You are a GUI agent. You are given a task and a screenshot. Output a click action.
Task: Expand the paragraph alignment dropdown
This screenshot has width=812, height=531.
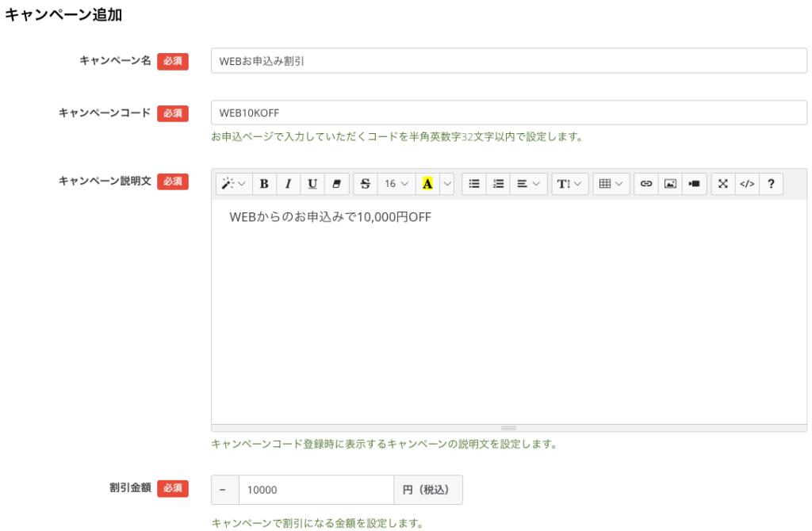[x=528, y=184]
